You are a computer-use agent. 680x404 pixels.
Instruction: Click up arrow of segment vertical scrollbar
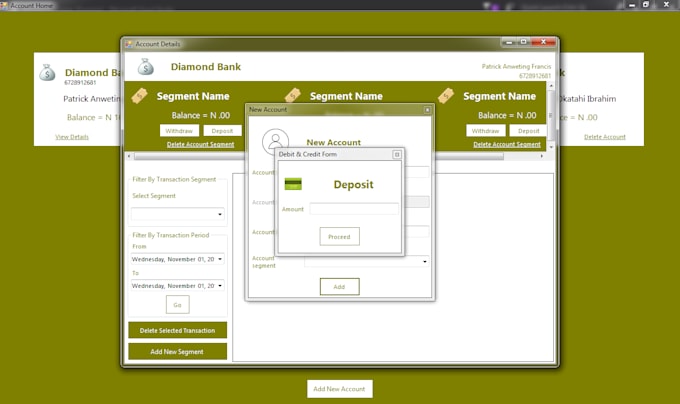[551, 86]
